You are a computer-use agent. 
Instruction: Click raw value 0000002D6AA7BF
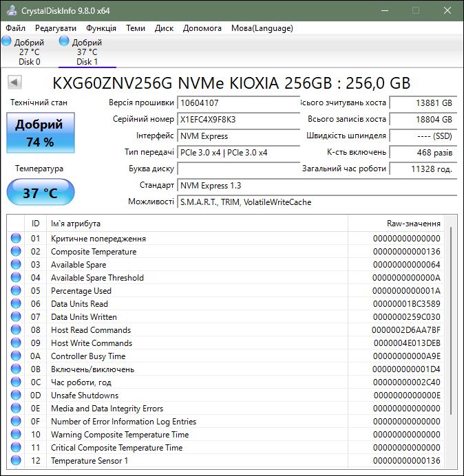(x=406, y=330)
